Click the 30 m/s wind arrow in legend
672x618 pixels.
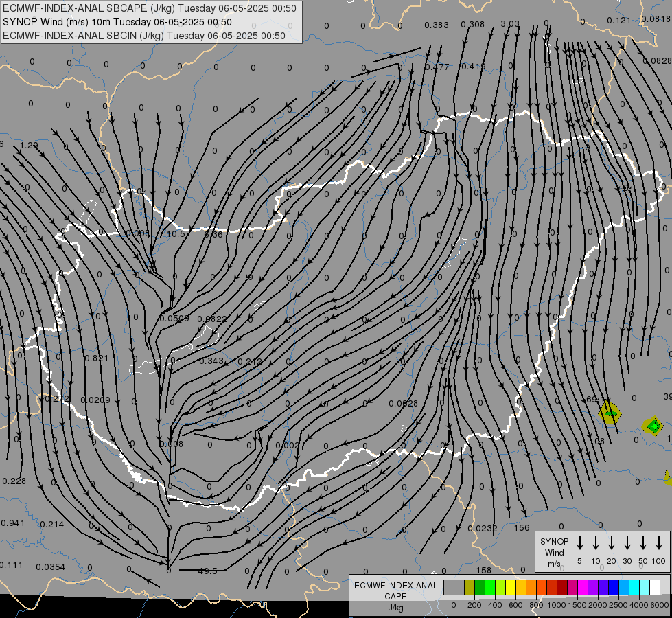tap(627, 543)
